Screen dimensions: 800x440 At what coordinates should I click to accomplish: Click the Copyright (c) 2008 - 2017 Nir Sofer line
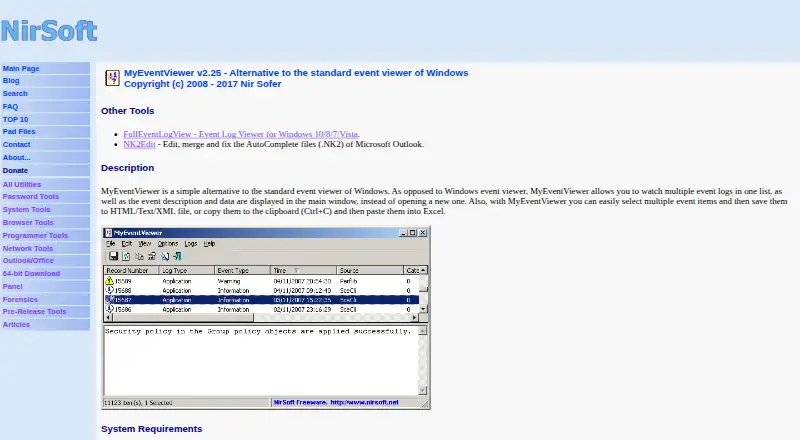pos(203,84)
